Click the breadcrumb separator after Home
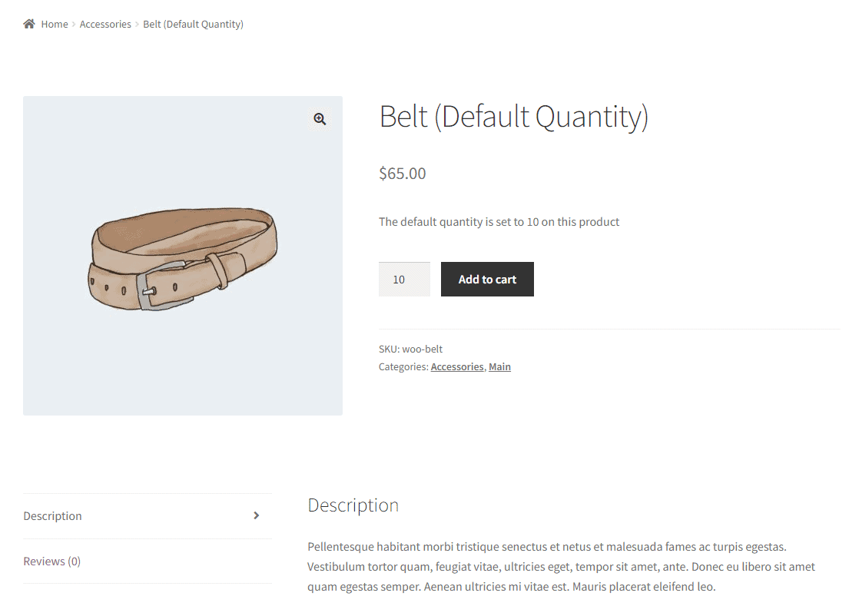This screenshot has width=859, height=616. (x=74, y=24)
